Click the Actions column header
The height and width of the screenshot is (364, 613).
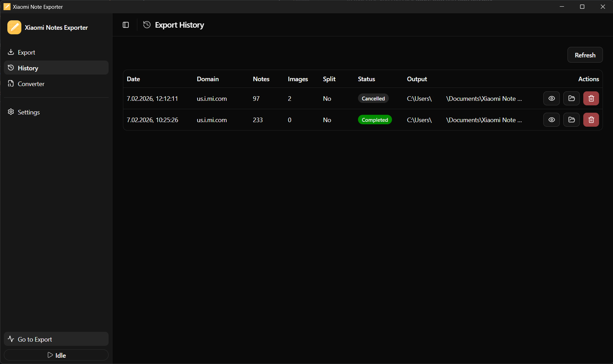tap(588, 79)
